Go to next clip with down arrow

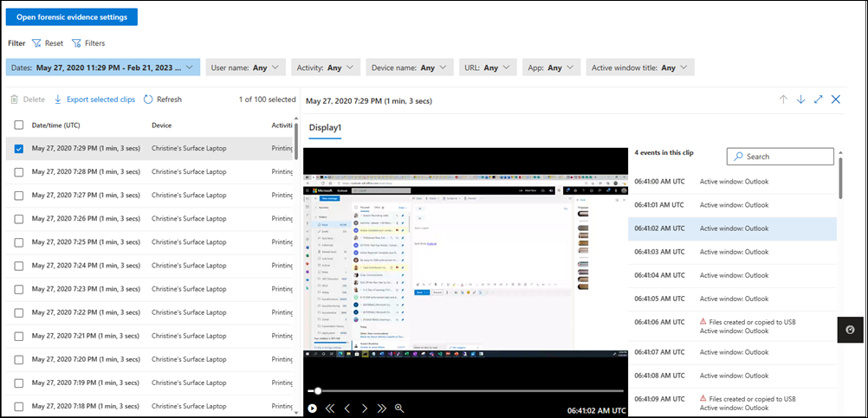(800, 100)
